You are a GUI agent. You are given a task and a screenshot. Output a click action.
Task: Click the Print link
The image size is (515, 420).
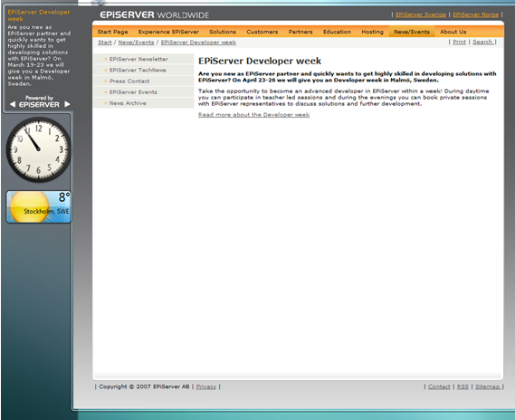459,42
